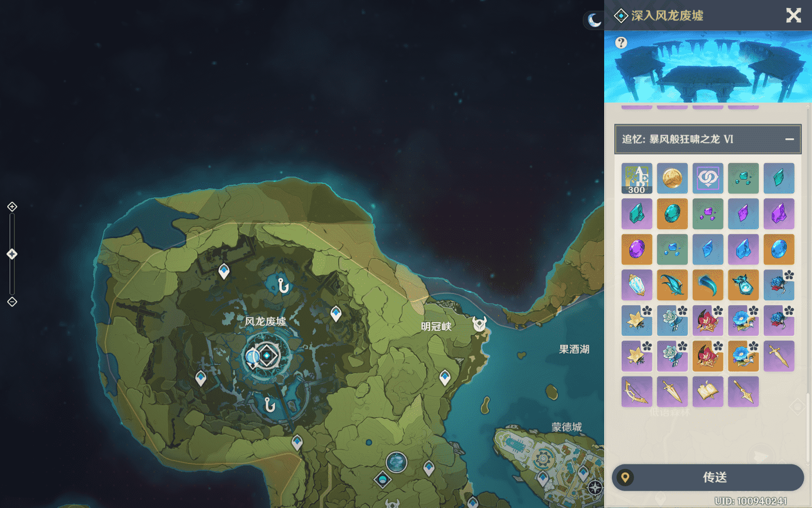Select the golden bow prototype reward
The width and height of the screenshot is (812, 508).
pos(637,392)
